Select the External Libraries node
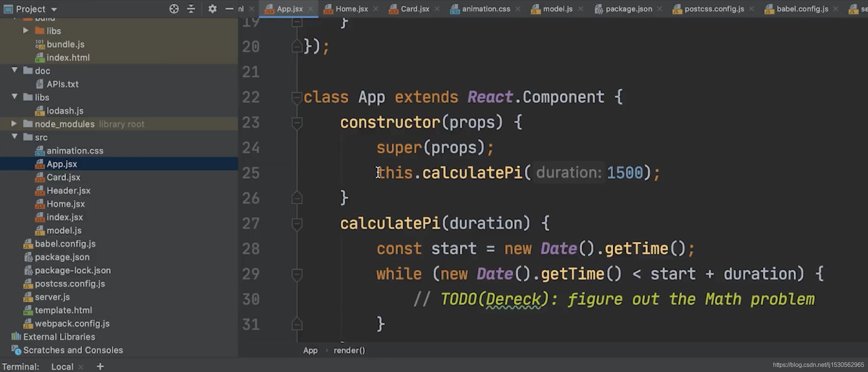 tap(59, 337)
